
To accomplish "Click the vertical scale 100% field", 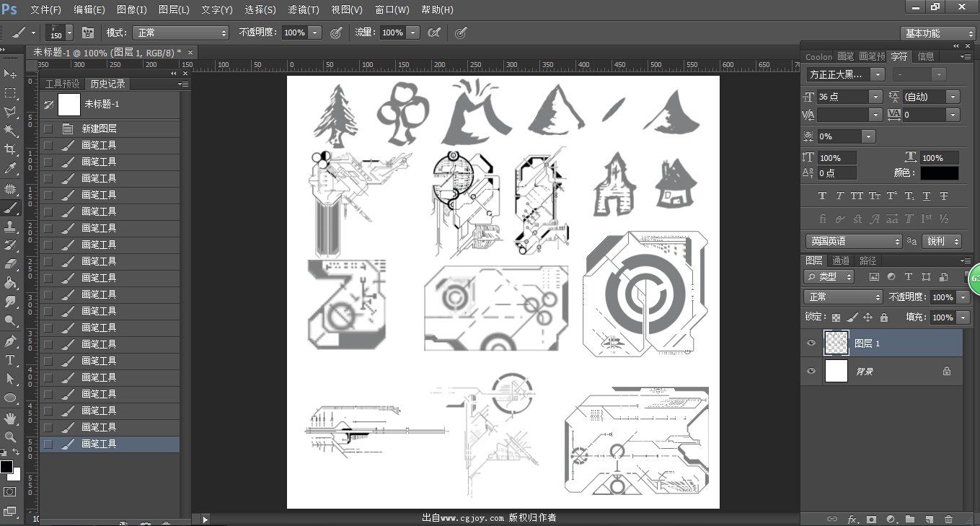I will [837, 157].
